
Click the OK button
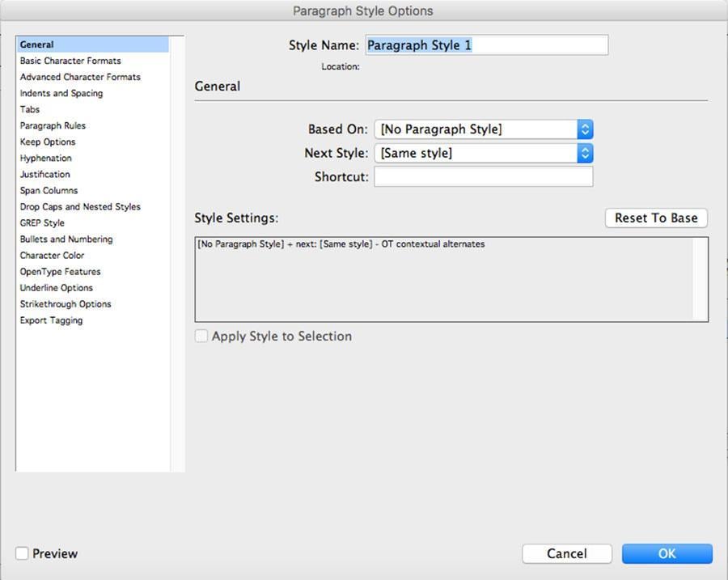(667, 553)
